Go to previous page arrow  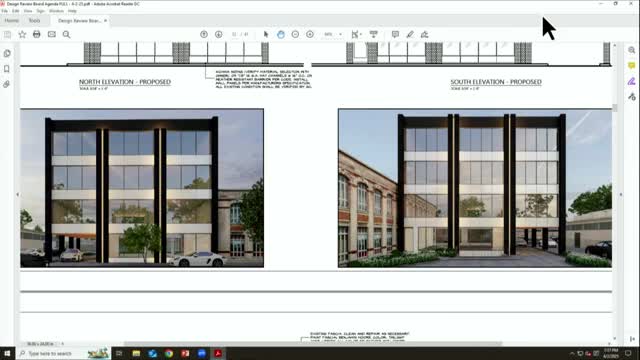click(204, 35)
